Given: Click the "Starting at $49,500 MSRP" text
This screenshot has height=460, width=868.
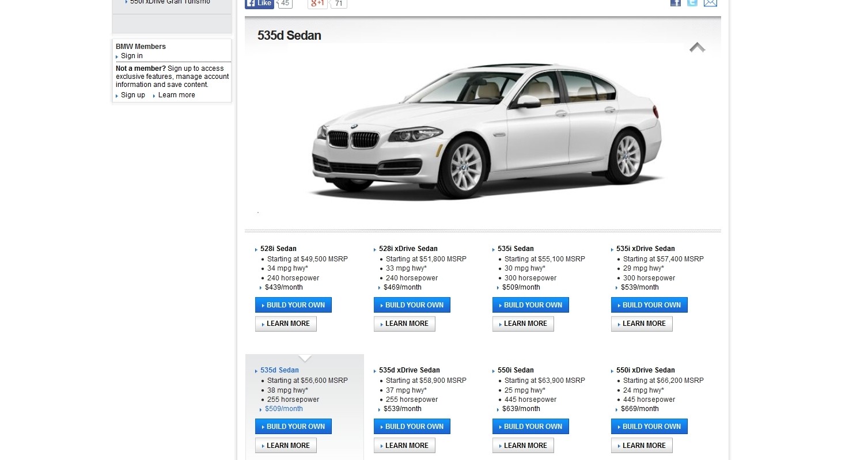Looking at the screenshot, I should (308, 259).
